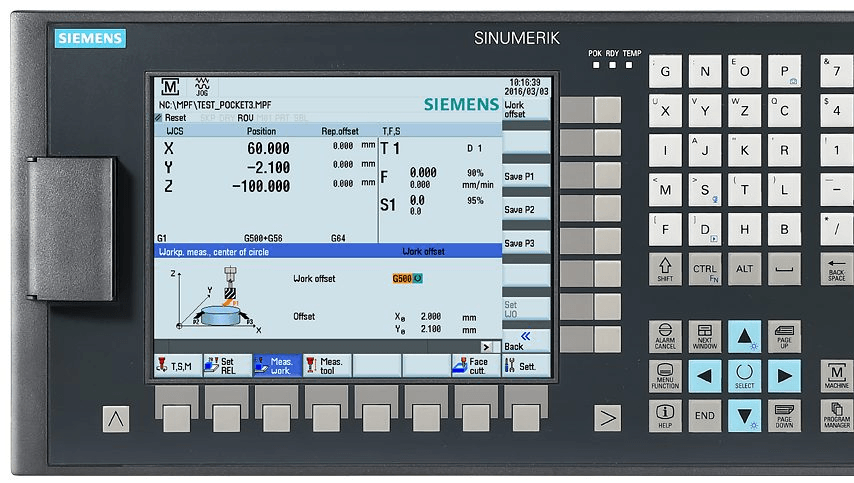Viewport: 854px width, 483px height.
Task: Tap the BACKSPACE key
Action: (837, 269)
